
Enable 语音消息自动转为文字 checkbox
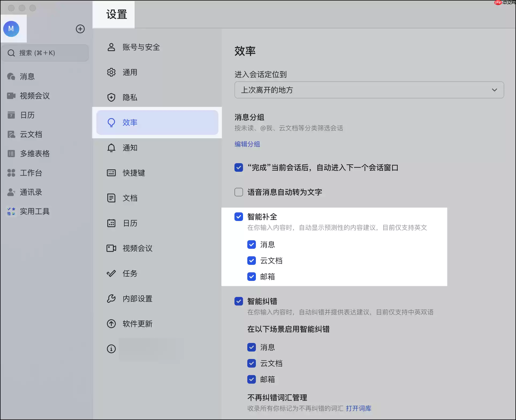[x=238, y=192]
